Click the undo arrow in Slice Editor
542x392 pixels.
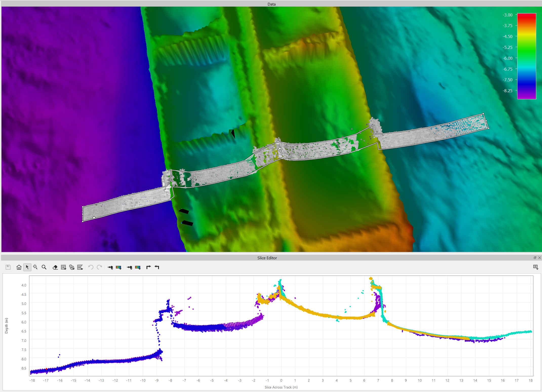(91, 267)
